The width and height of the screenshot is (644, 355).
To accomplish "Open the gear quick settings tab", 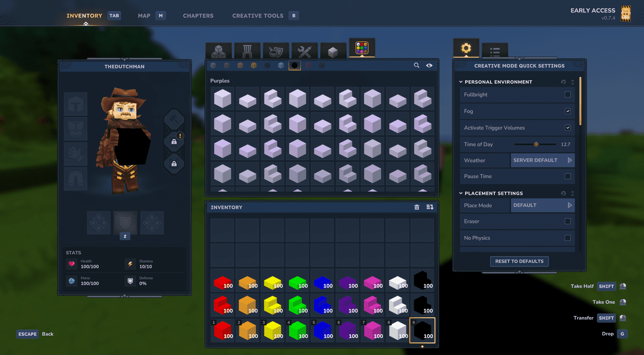I will [466, 48].
